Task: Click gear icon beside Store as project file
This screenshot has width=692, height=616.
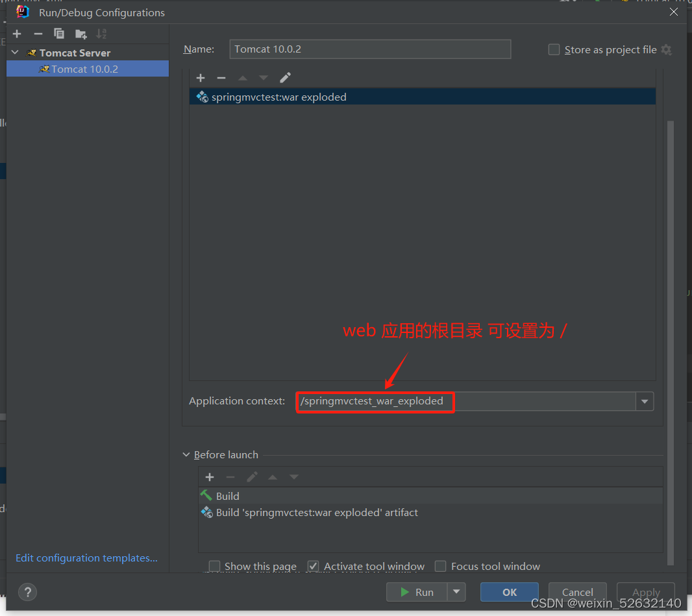Action: coord(667,50)
